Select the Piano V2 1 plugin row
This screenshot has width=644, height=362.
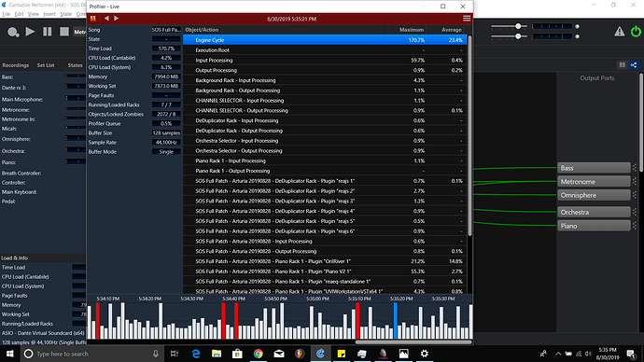pyautogui.click(x=325, y=271)
